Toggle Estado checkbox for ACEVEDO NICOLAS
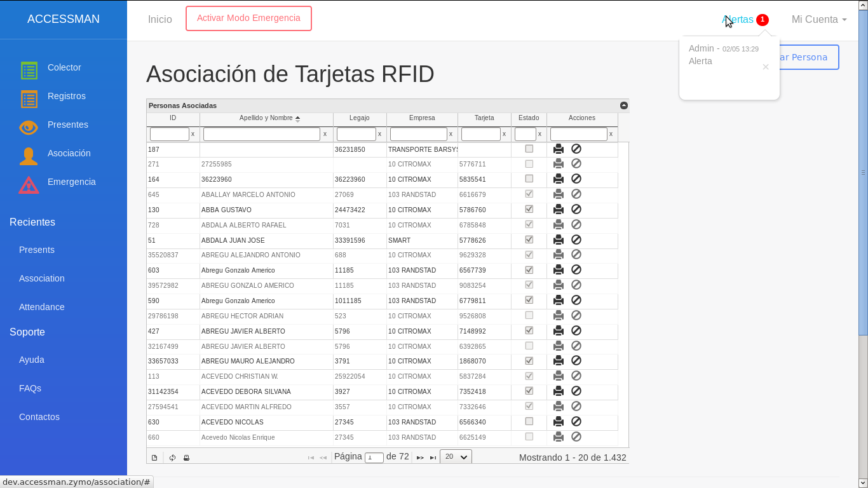868x488 pixels. [529, 421]
